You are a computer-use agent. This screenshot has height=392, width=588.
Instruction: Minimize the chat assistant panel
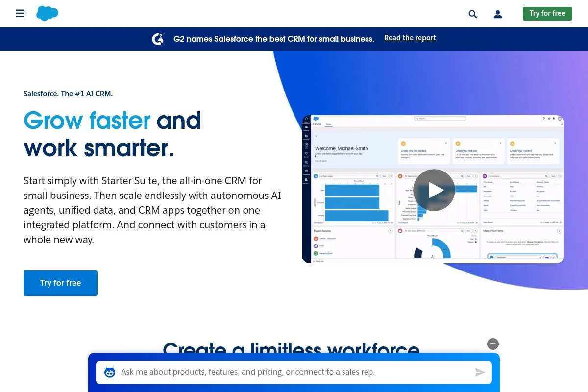pyautogui.click(x=493, y=344)
